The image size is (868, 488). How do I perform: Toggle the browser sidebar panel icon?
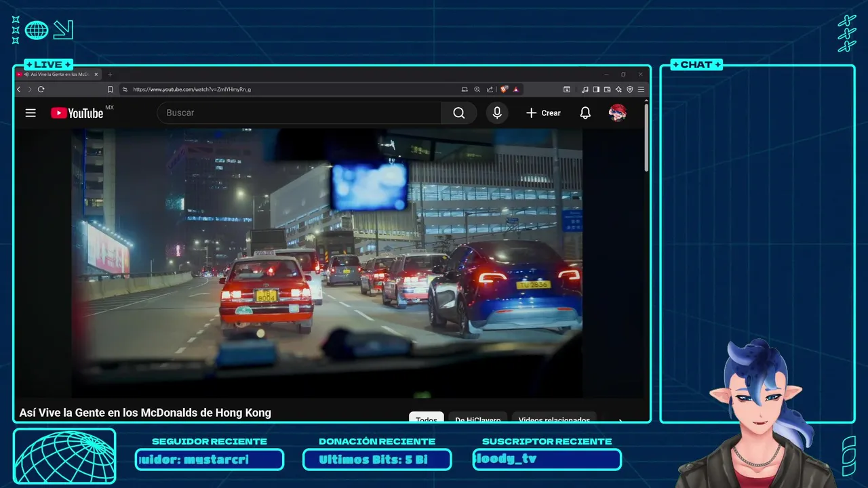click(x=596, y=89)
